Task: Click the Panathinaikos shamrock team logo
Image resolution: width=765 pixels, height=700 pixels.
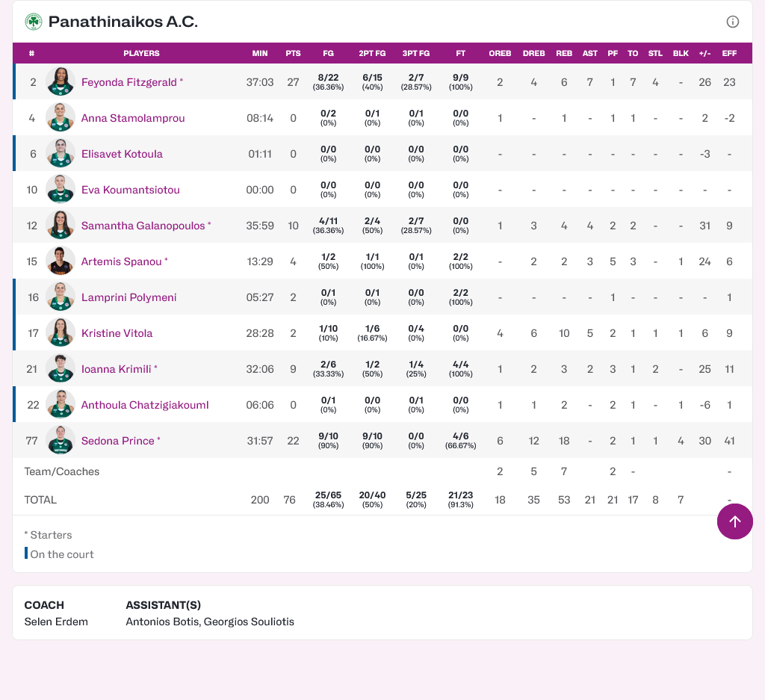Action: [33, 22]
